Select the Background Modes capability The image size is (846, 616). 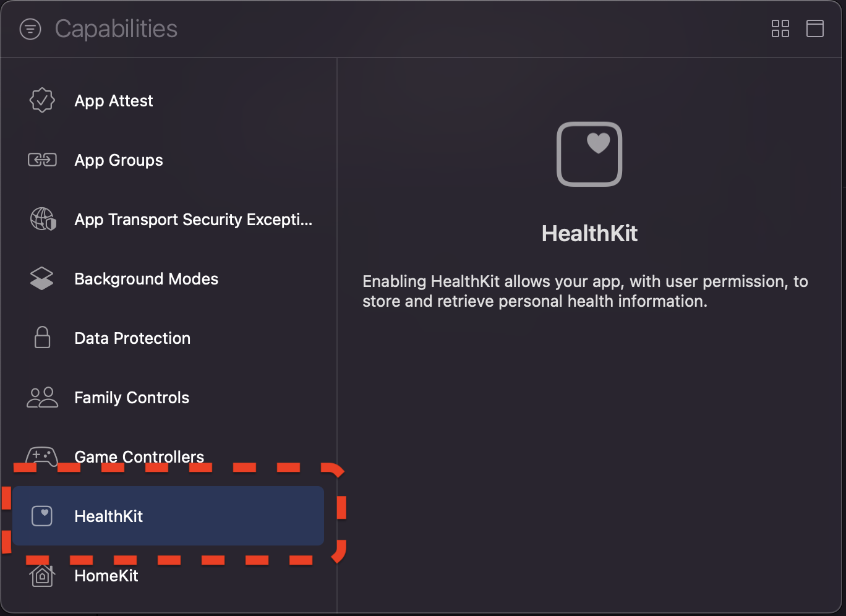146,278
